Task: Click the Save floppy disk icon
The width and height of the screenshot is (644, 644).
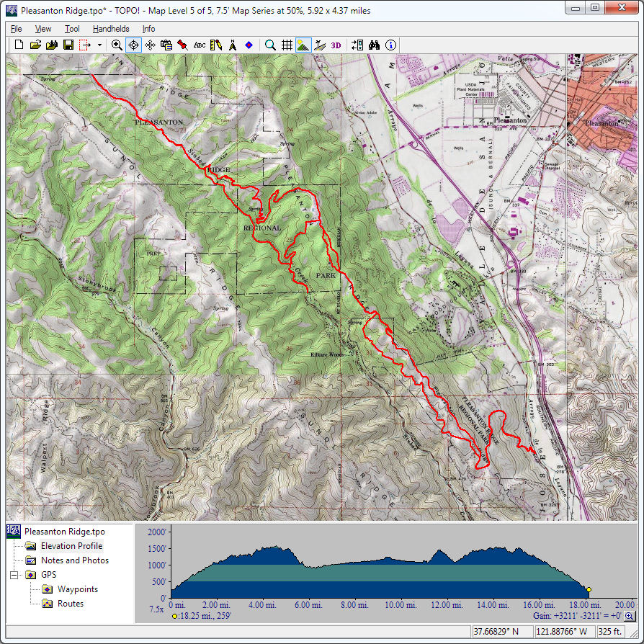Action: pos(68,45)
